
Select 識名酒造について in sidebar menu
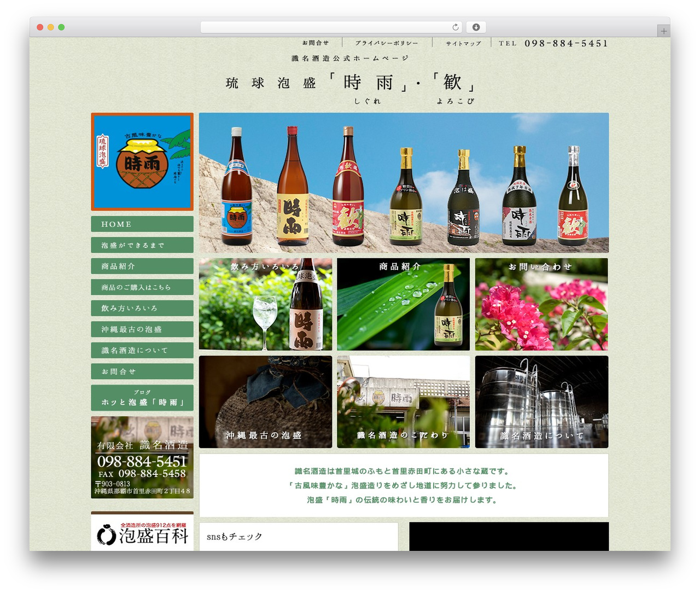pyautogui.click(x=142, y=351)
